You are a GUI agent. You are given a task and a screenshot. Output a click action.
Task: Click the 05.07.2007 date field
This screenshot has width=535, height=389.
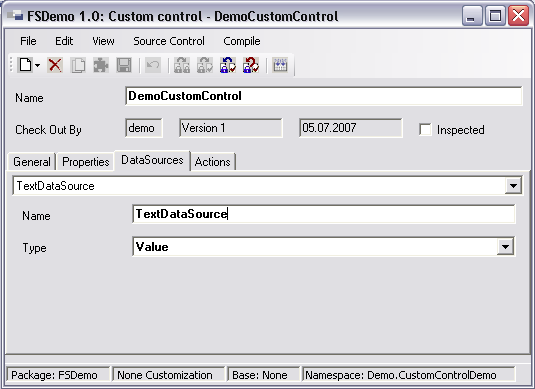pos(351,128)
